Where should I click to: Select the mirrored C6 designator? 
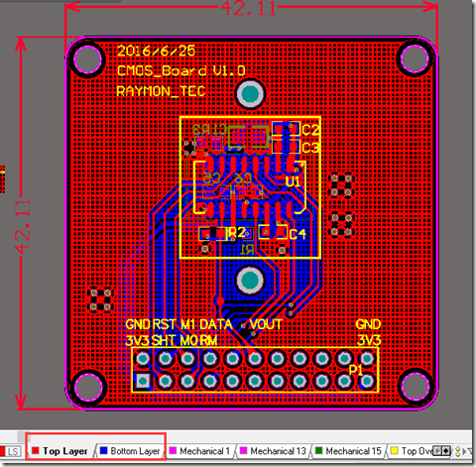pos(243,178)
